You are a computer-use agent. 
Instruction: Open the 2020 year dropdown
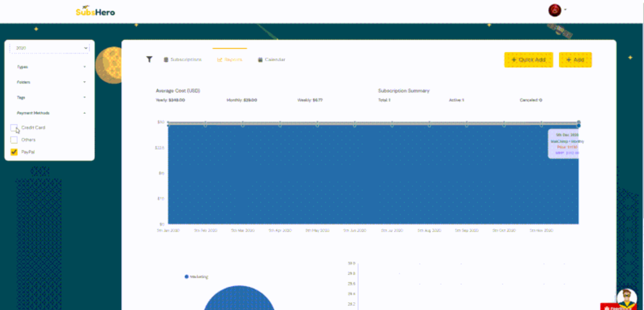click(x=50, y=48)
